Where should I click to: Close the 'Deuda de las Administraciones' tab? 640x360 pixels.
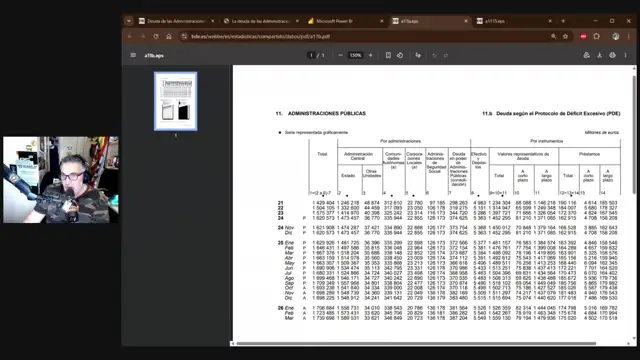213,21
